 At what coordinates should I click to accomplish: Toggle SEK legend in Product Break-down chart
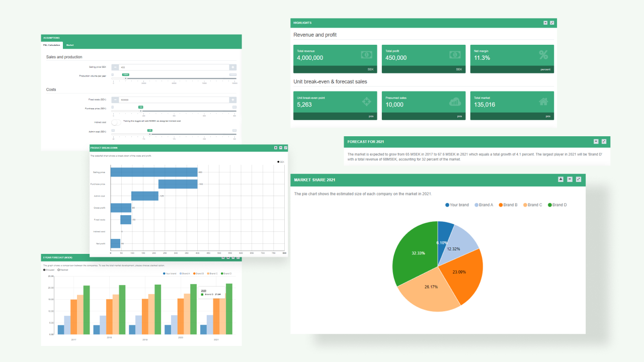(x=281, y=162)
